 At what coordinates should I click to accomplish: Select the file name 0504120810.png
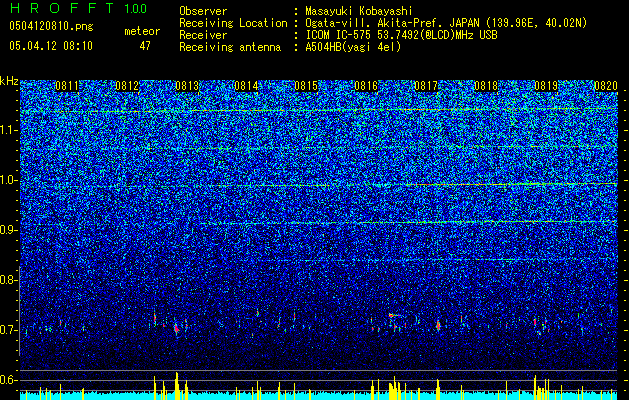pyautogui.click(x=51, y=26)
